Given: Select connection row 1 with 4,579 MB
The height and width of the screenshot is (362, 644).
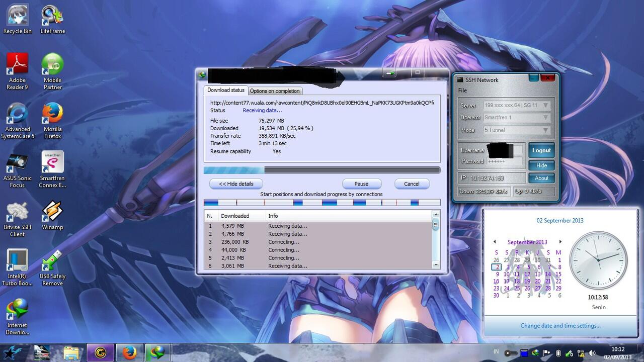Looking at the screenshot, I should click(x=318, y=226).
